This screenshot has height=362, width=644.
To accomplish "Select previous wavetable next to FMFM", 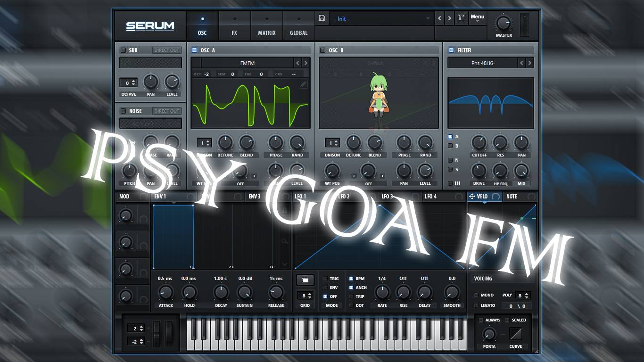I will pos(297,63).
